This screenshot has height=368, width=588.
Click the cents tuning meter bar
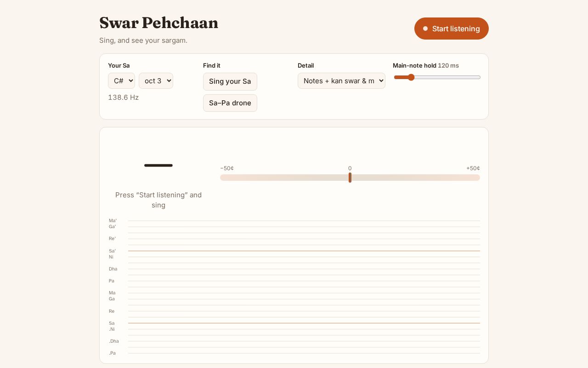(x=350, y=178)
